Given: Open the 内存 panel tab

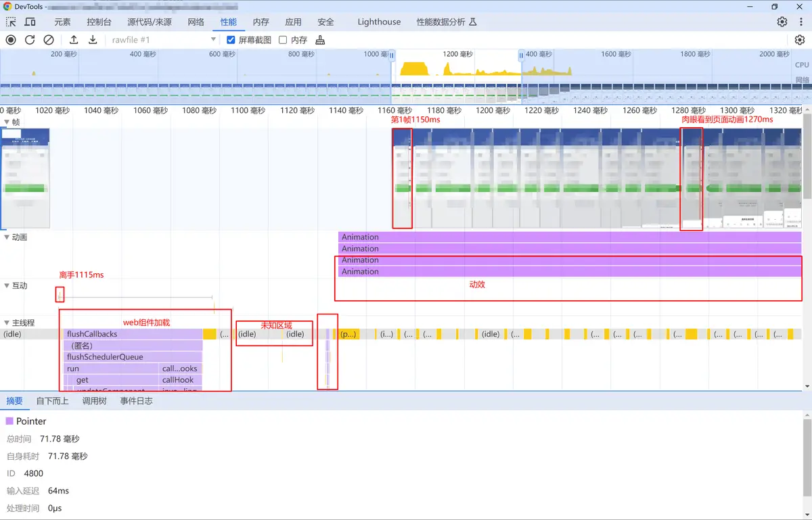Looking at the screenshot, I should pyautogui.click(x=261, y=22).
